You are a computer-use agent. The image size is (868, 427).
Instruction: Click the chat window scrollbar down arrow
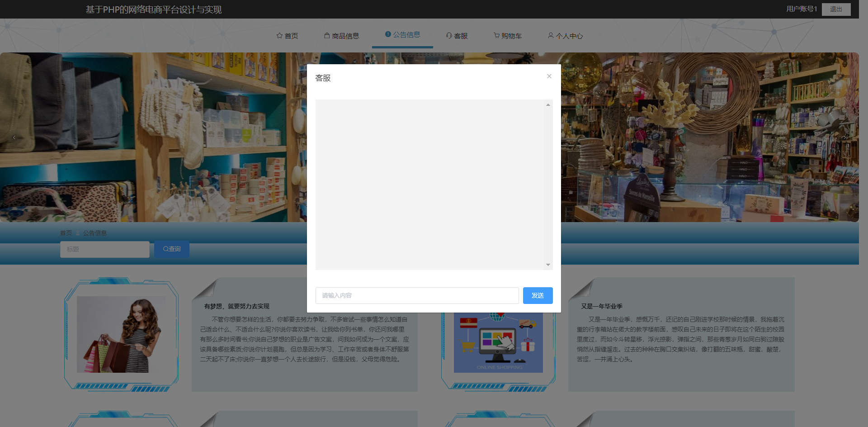pos(547,265)
